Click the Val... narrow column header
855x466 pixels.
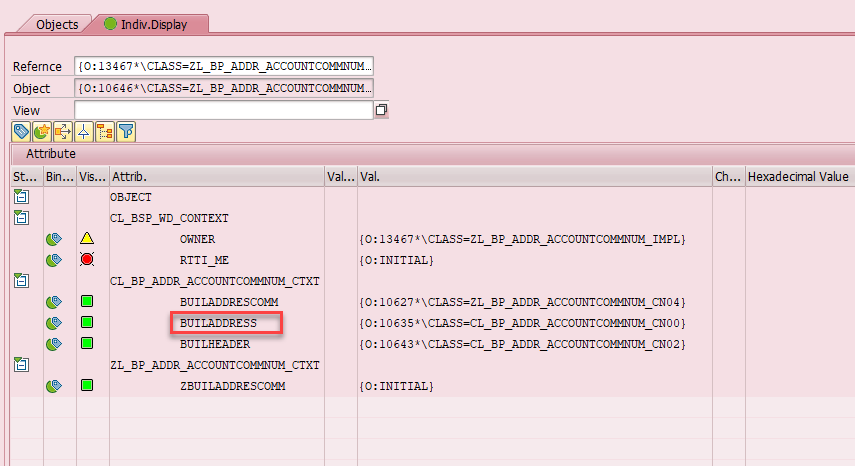341,177
